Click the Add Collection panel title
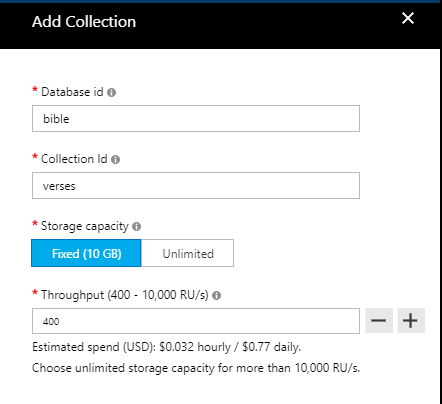This screenshot has height=404, width=442. [x=84, y=22]
